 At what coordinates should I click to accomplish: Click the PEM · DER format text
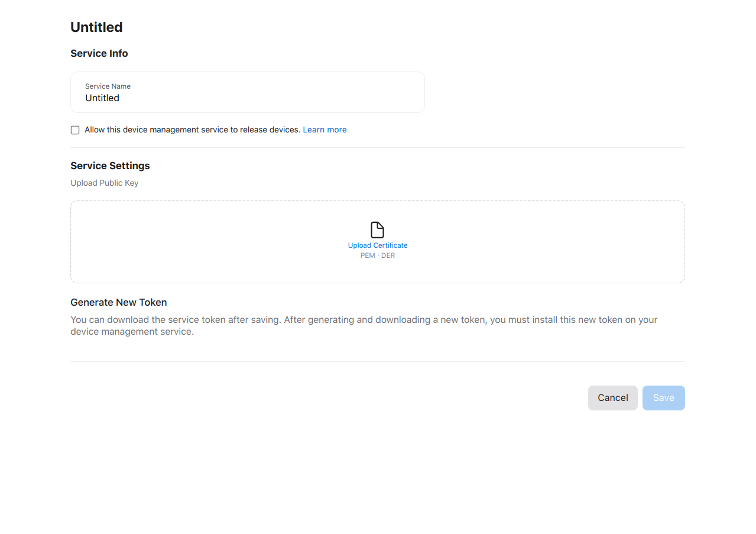(378, 255)
